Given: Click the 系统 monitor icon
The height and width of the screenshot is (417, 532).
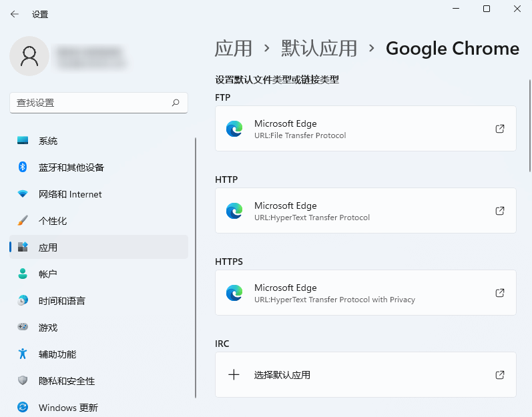Looking at the screenshot, I should tap(23, 140).
